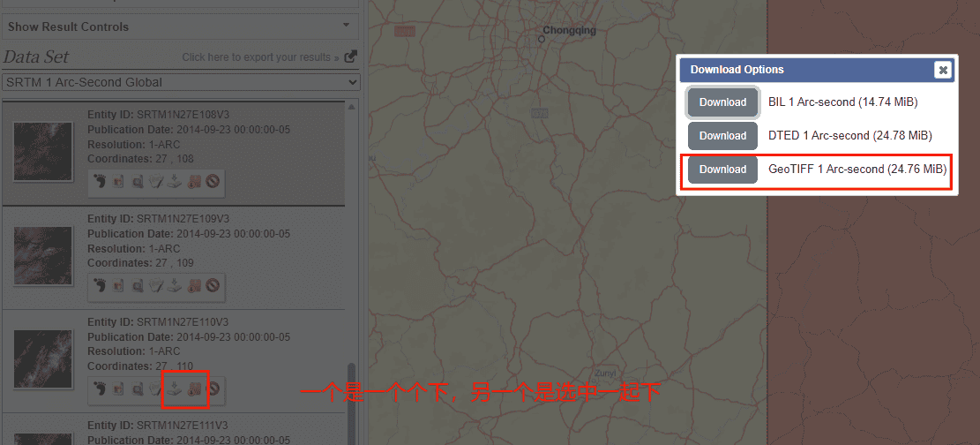
Task: Add SRTM1N27E108V3 to bulk download
Action: pos(195,183)
